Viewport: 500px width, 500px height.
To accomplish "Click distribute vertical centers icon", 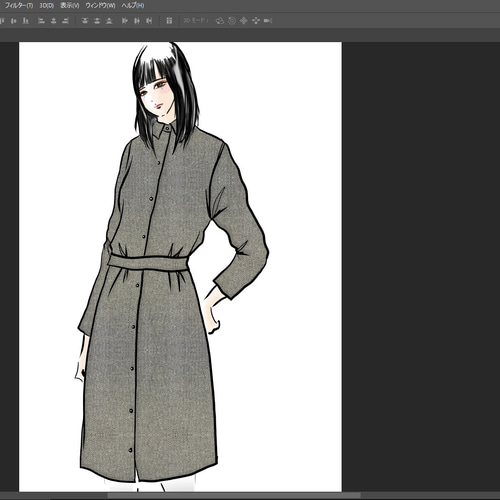I will [x=97, y=21].
